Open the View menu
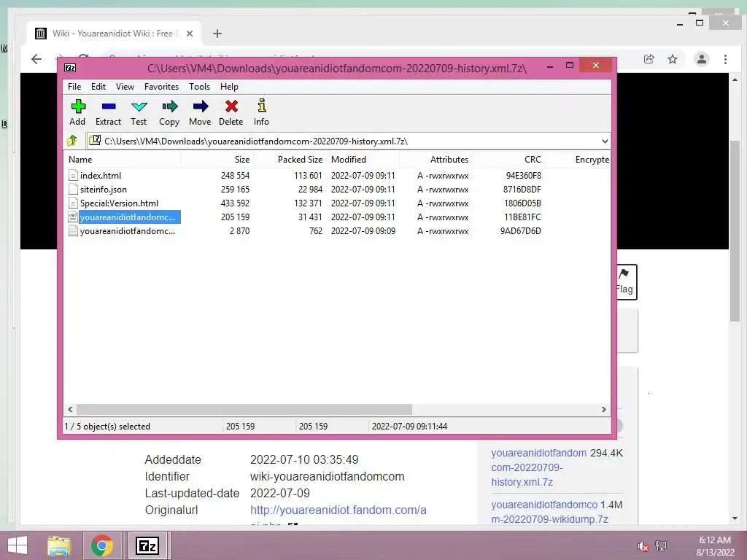 click(x=125, y=87)
